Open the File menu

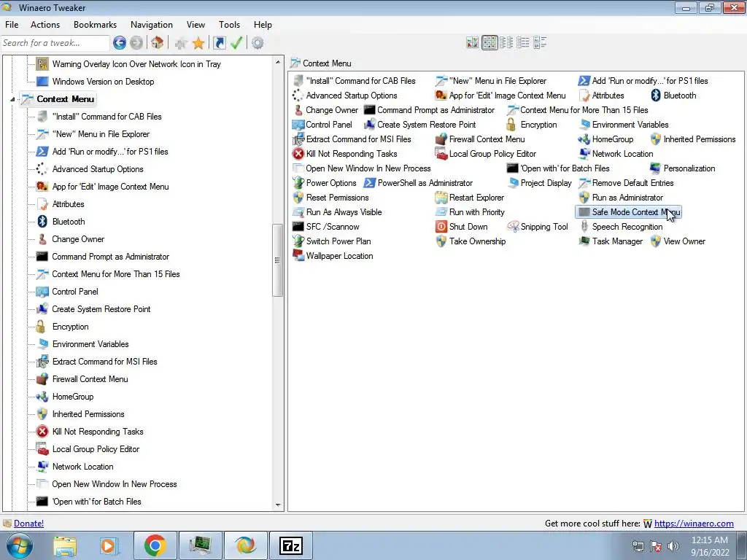tap(12, 25)
